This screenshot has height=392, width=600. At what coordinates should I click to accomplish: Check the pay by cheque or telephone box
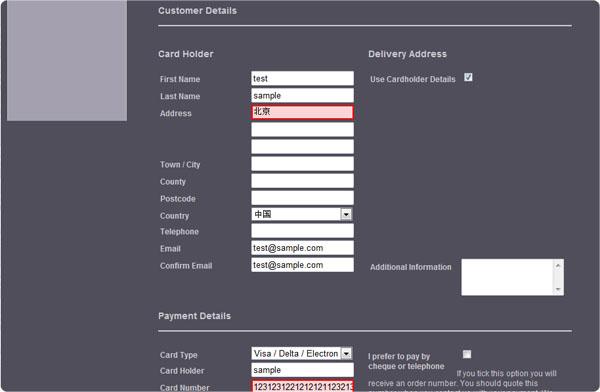(467, 354)
